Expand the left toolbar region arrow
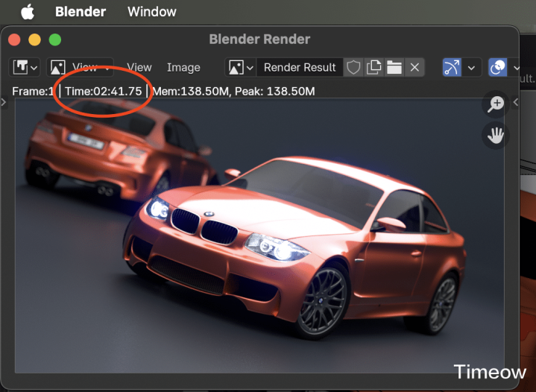 point(4,102)
